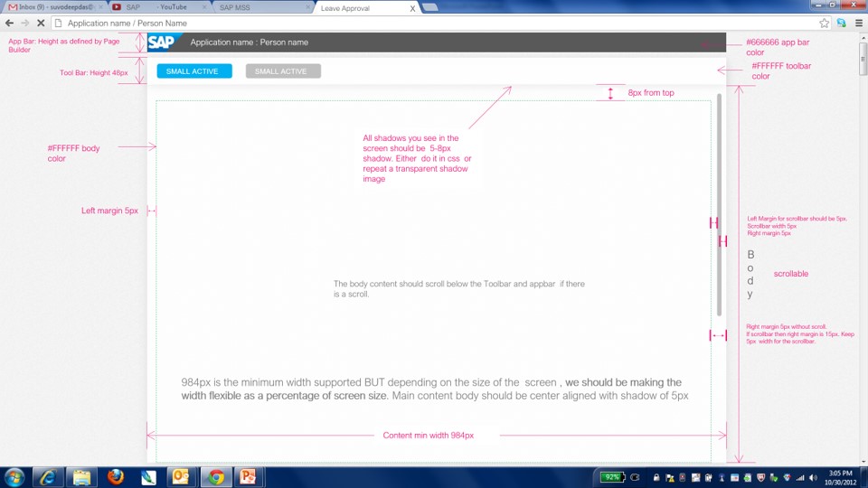The width and height of the screenshot is (868, 488).
Task: Bookmark this page with the star icon
Action: coord(824,23)
